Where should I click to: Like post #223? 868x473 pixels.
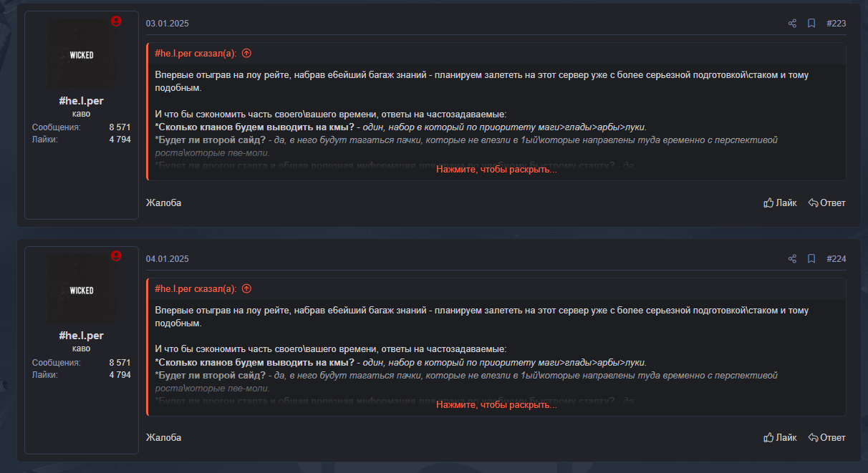(x=780, y=203)
